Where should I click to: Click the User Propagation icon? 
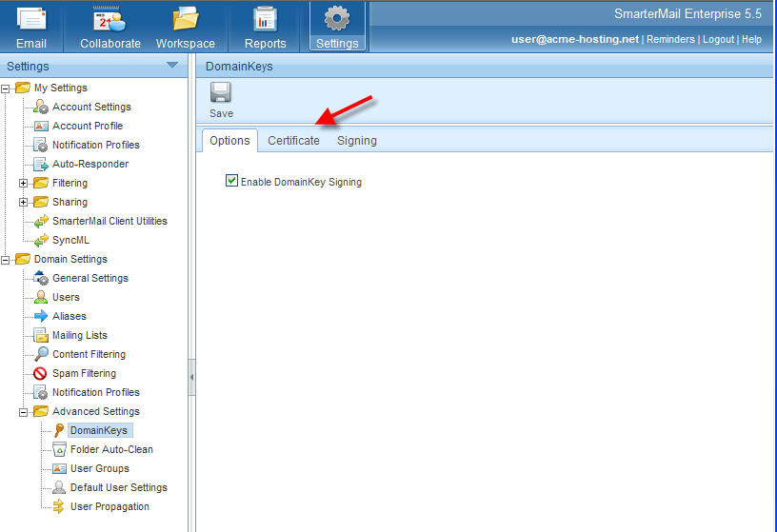(x=59, y=506)
